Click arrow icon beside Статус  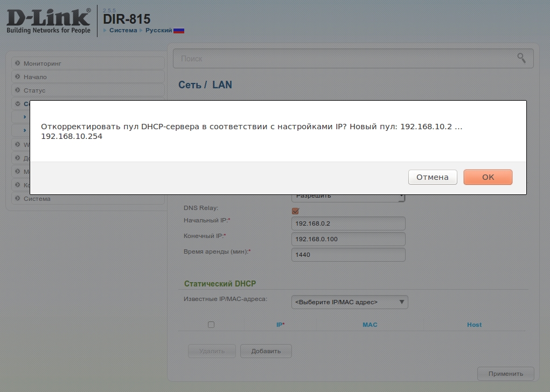(x=18, y=90)
